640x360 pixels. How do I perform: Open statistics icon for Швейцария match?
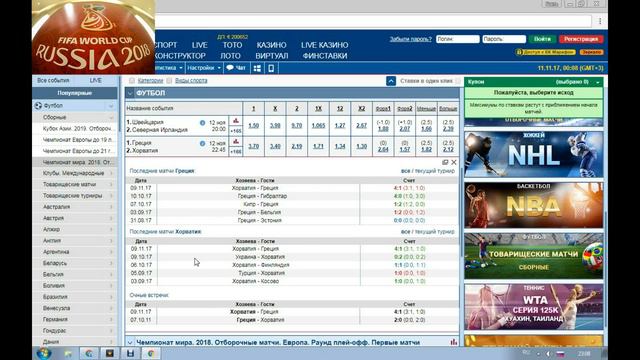236,121
